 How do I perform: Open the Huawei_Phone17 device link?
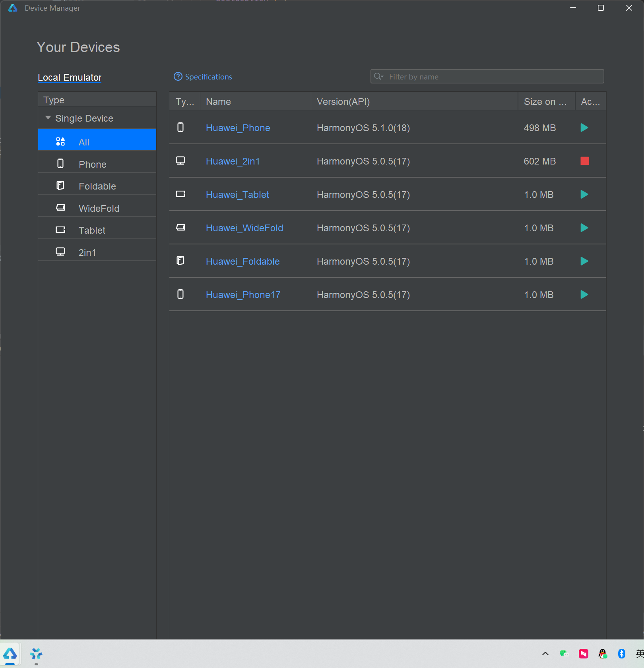tap(243, 295)
